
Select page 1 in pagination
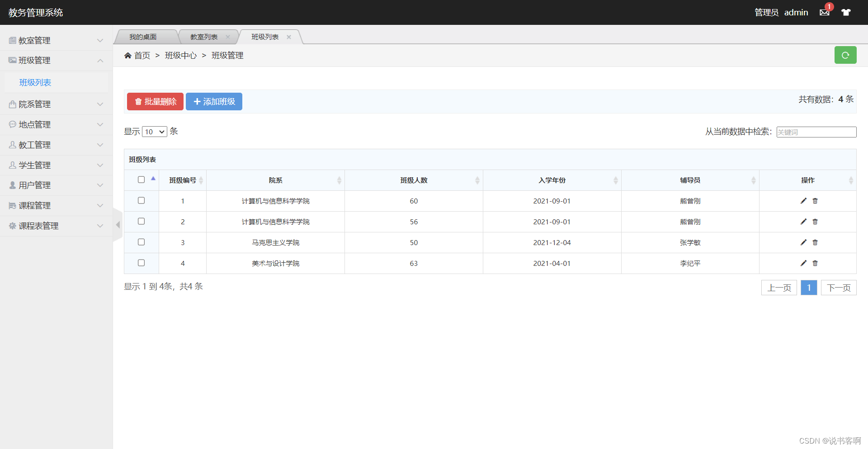tap(809, 288)
